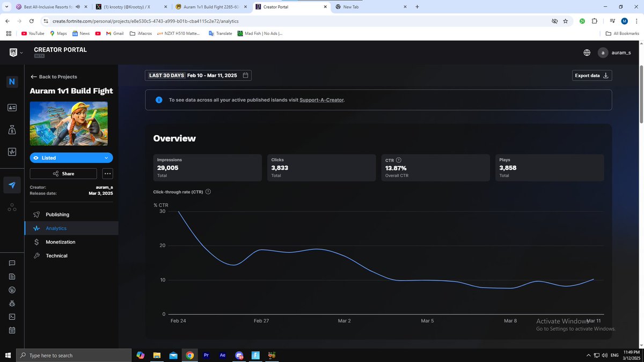Screen dimensions: 644x362
Task: Open Chrome three-dot menu
Action: (x=636, y=21)
